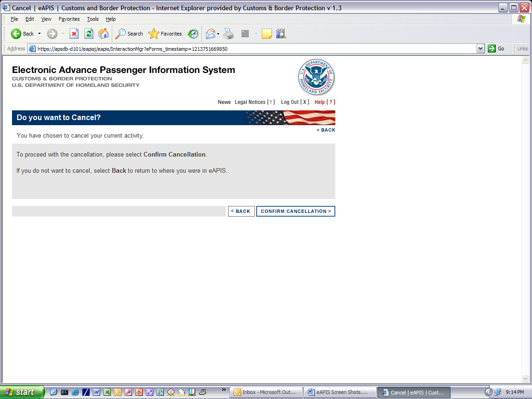The height and width of the screenshot is (399, 532).
Task: Click the scanner quick launch icon
Action: click(x=203, y=392)
